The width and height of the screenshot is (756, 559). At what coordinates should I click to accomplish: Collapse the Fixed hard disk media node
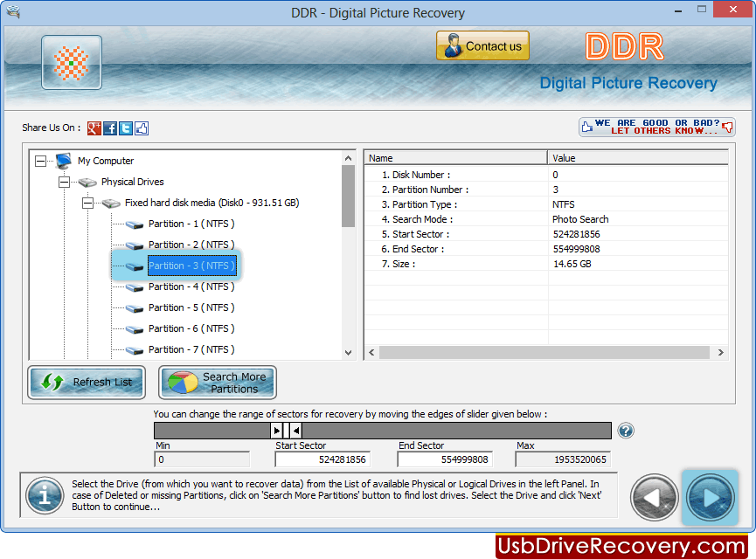tap(87, 203)
